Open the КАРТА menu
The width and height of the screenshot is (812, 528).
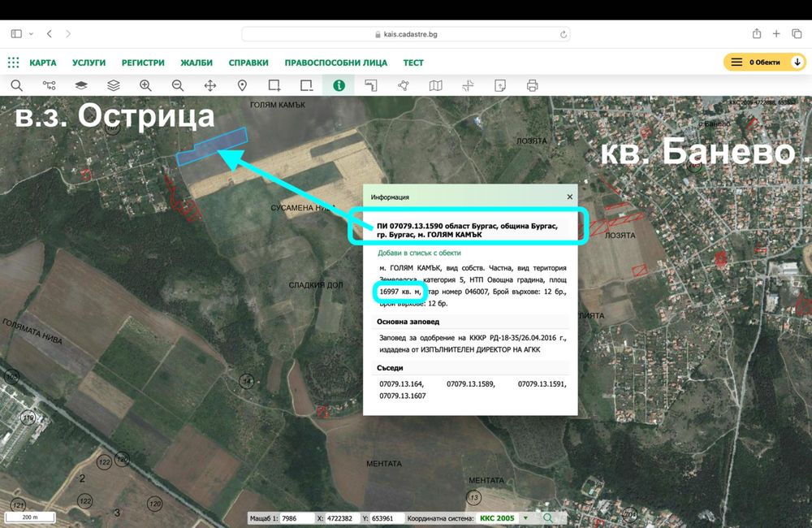point(42,63)
